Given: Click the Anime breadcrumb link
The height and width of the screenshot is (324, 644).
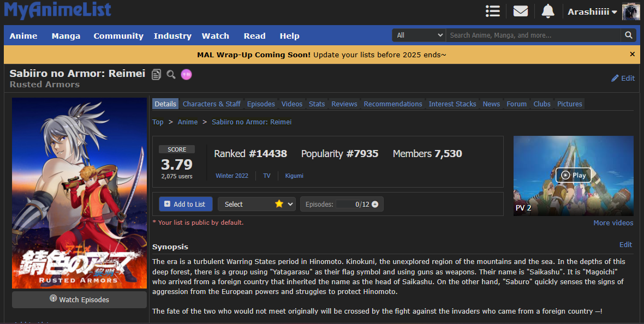Looking at the screenshot, I should 187,122.
